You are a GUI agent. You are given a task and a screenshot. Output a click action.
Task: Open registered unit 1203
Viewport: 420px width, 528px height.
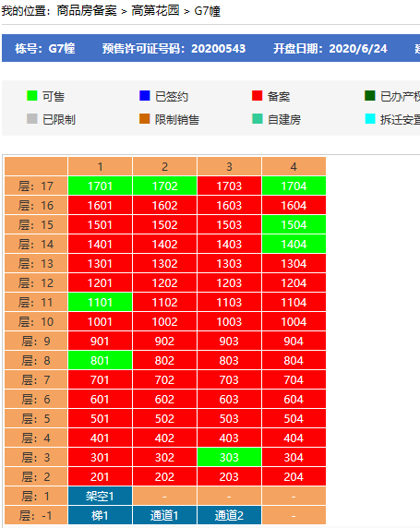click(x=229, y=282)
